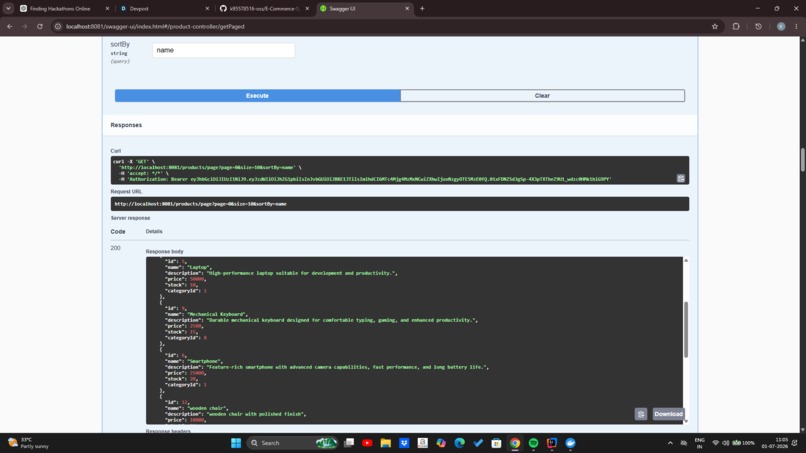
Task: Click the page vertical scrollbar thumb
Action: [802, 160]
